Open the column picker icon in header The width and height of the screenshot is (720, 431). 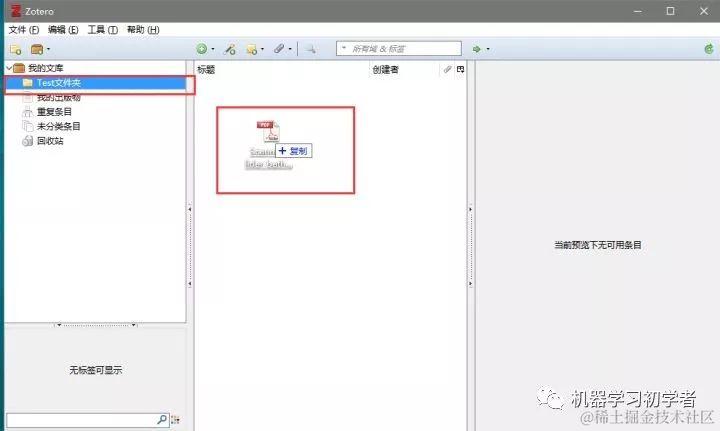(461, 69)
